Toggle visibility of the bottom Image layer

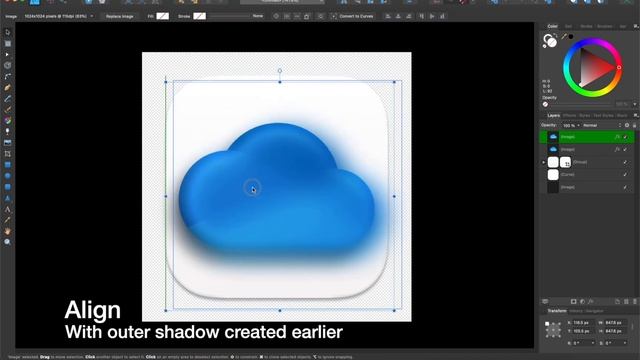coord(625,187)
